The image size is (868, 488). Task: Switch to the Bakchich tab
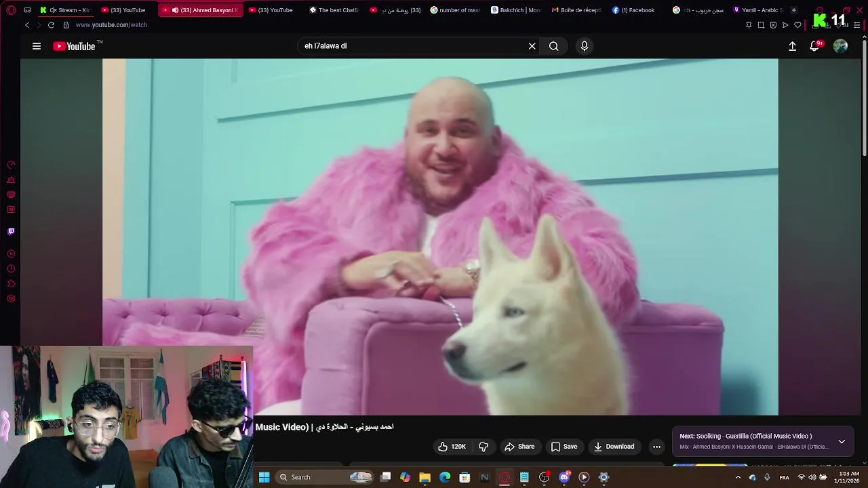517,10
